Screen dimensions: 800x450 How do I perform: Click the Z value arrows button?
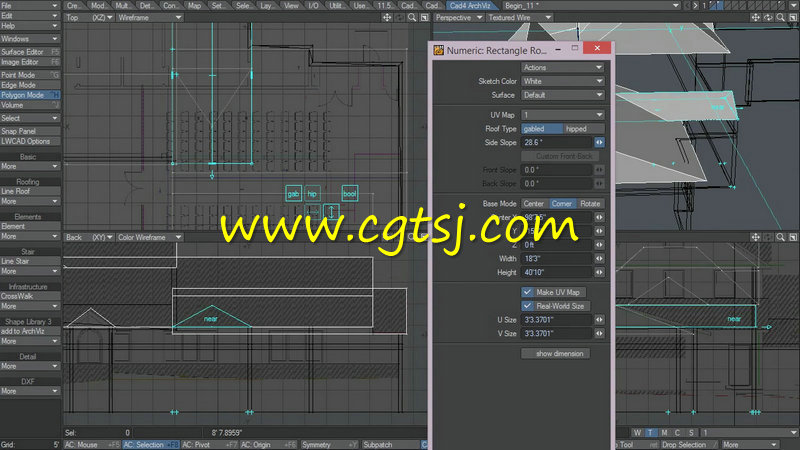point(599,245)
